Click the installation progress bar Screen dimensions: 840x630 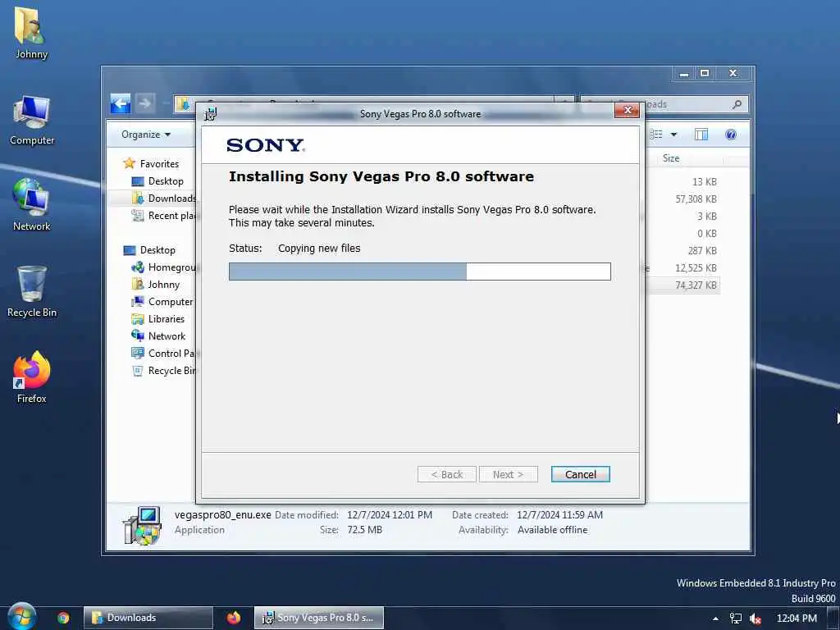[419, 271]
